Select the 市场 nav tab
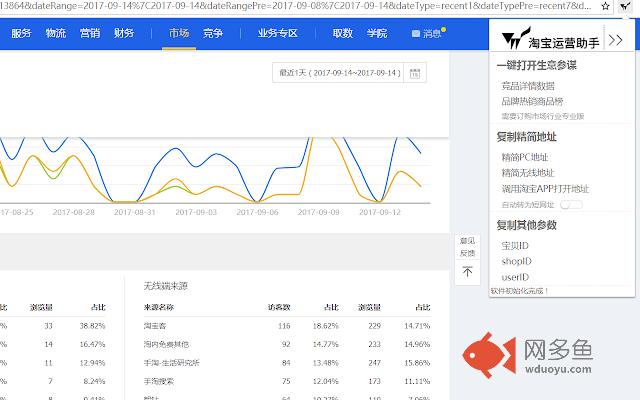 179,33
